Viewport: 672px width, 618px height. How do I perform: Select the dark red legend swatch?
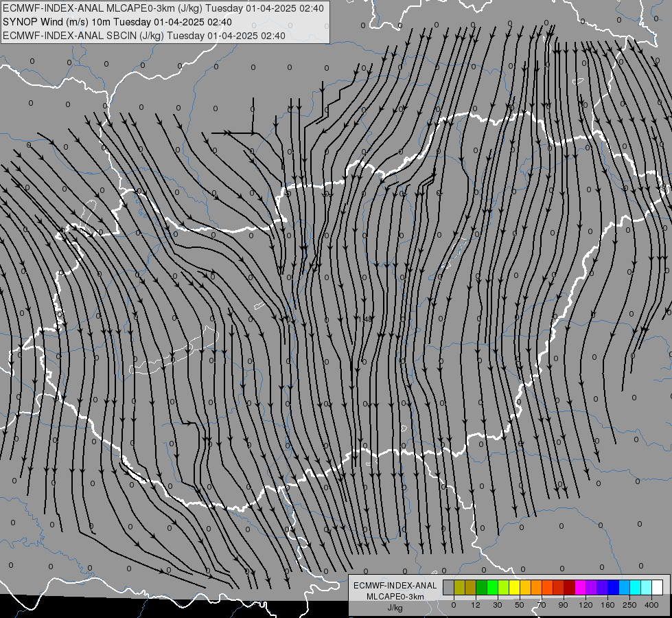[570, 587]
